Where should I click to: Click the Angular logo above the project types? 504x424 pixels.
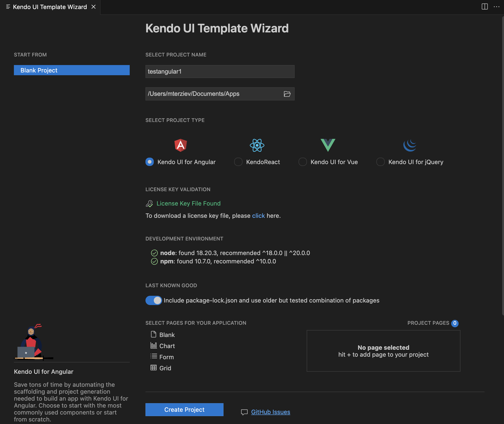pyautogui.click(x=180, y=145)
